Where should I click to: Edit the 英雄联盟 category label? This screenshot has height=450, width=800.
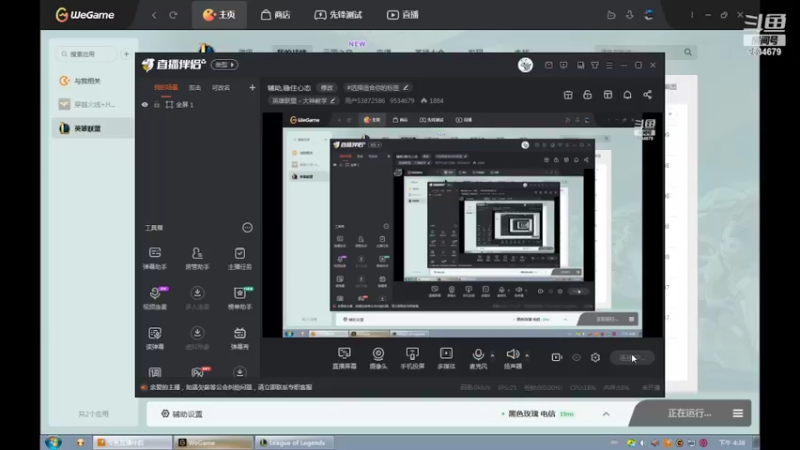click(303, 101)
